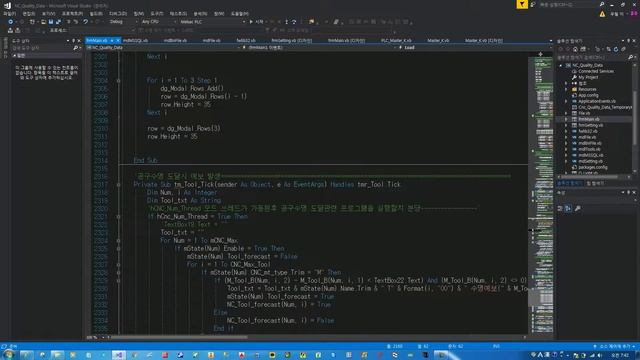Click the Windows taskbar clock
The image size is (640, 360).
click(620, 355)
